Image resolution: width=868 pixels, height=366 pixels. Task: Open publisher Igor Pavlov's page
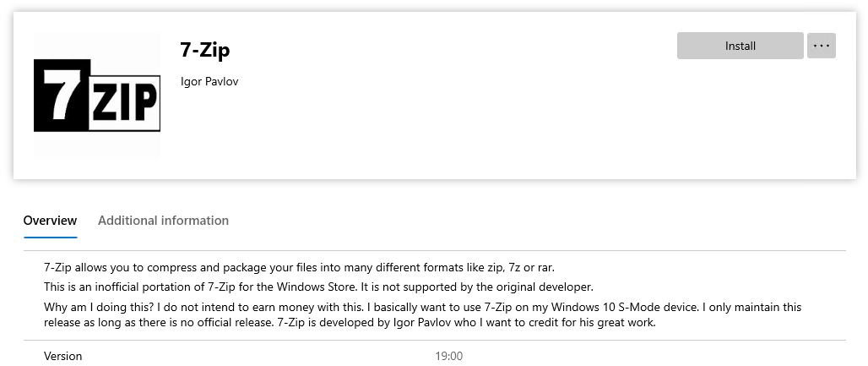point(209,81)
